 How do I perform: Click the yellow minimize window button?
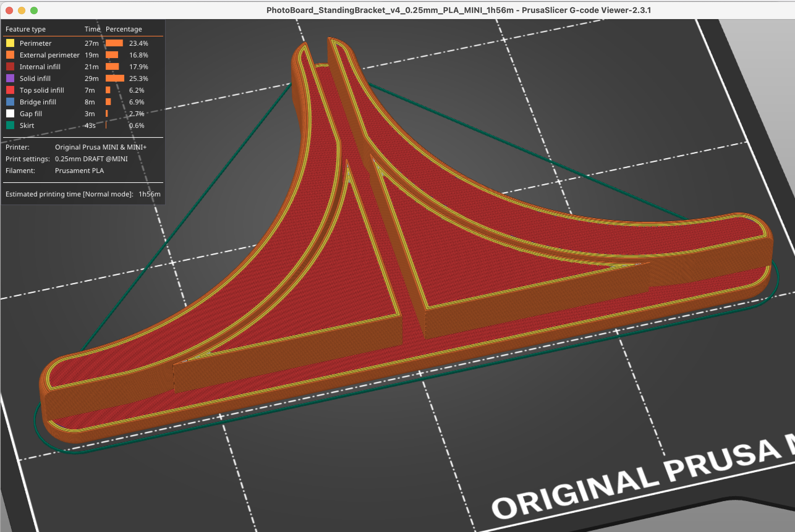(21, 10)
